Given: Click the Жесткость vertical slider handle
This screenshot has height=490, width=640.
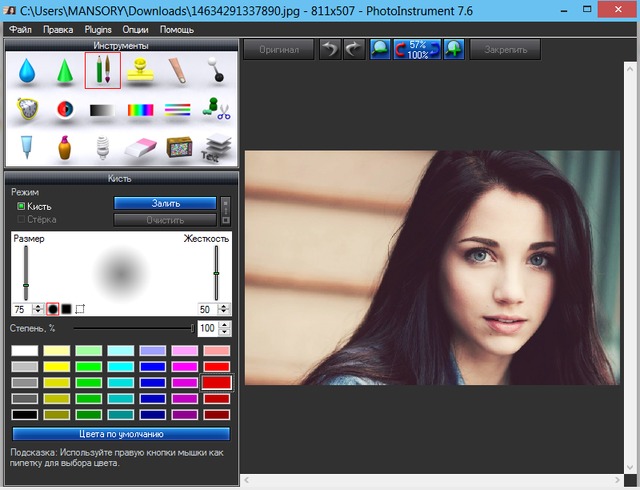Looking at the screenshot, I should coord(216,273).
